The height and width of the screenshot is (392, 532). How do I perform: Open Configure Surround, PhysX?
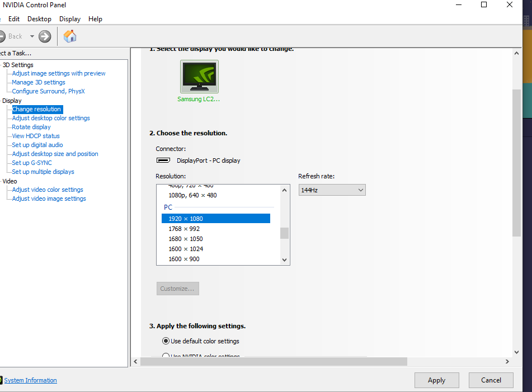[x=48, y=91]
